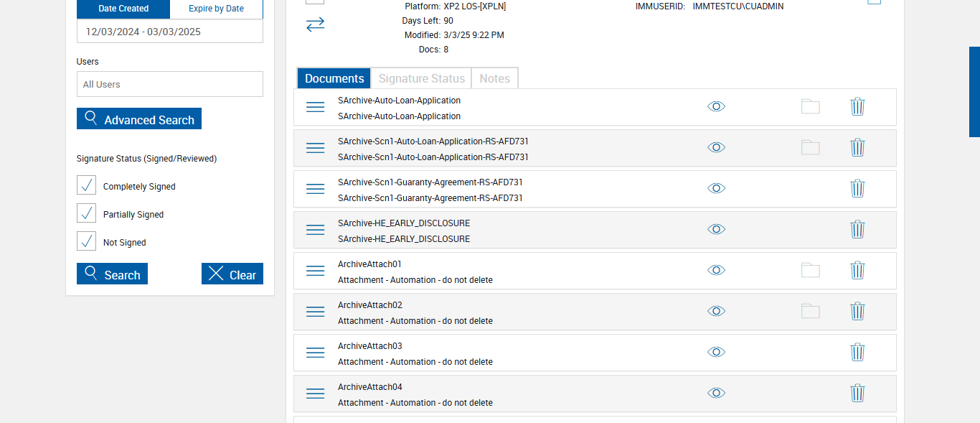View ArchiveAttach03 with eye icon
This screenshot has width=980, height=423.
pyautogui.click(x=716, y=352)
